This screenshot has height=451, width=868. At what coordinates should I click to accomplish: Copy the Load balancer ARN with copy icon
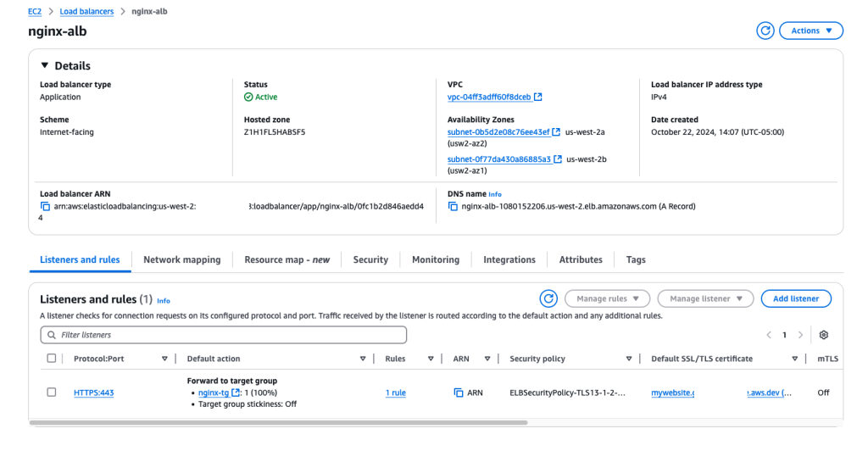click(45, 206)
